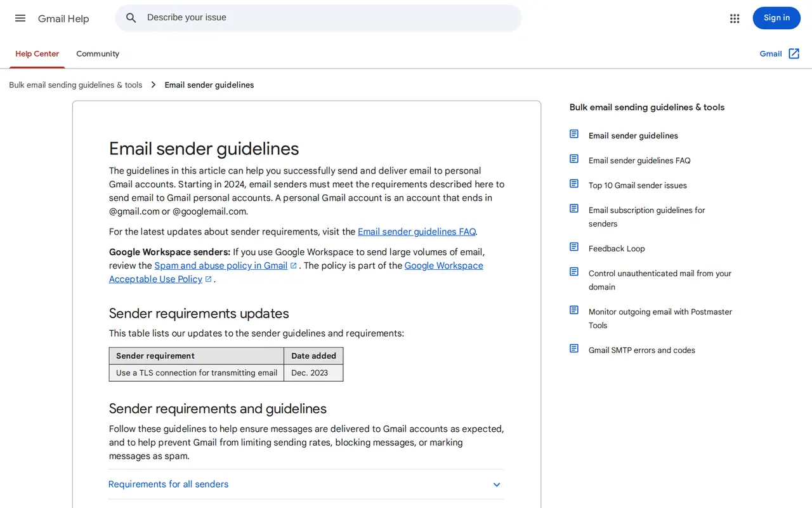The width and height of the screenshot is (812, 508).
Task: Click the Sender requirements updates heading
Action: [x=199, y=314]
